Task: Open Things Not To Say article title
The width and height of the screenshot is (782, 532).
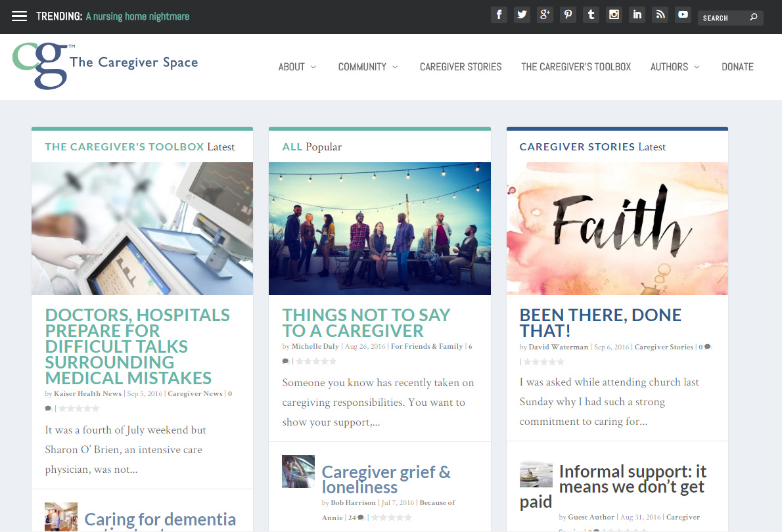Action: [x=367, y=323]
